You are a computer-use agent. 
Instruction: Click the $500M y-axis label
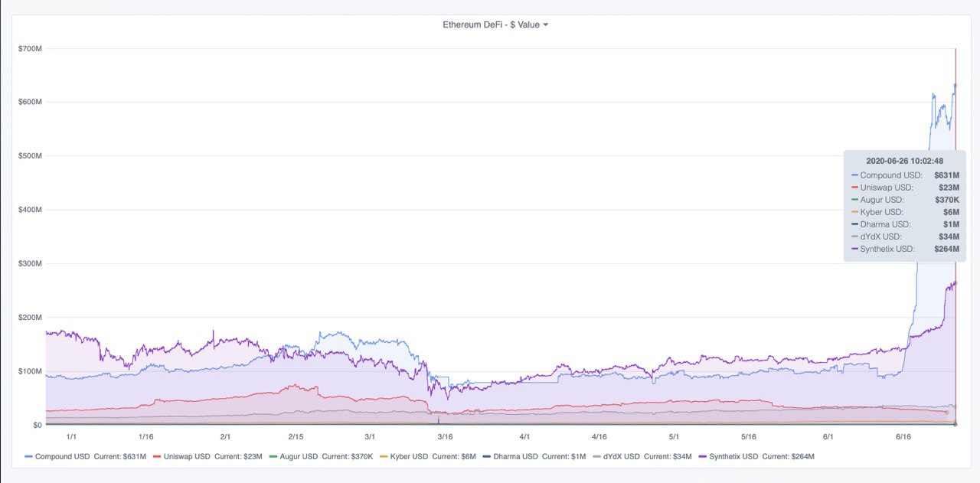click(30, 155)
